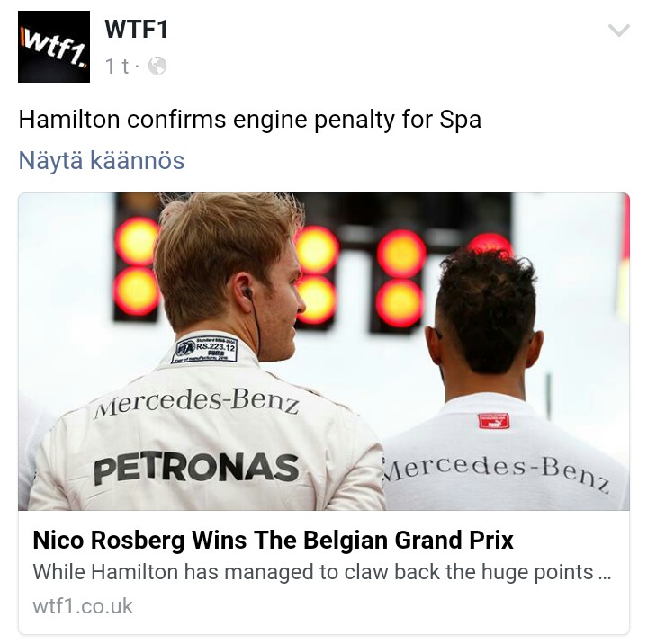Expand the post options chevron
Viewport: 648px width, 644px height.
pyautogui.click(x=618, y=31)
